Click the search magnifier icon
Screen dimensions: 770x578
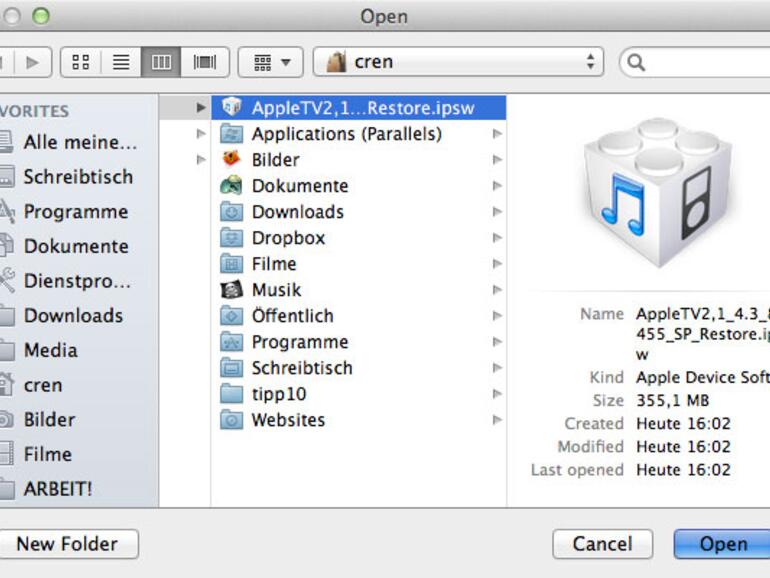pyautogui.click(x=636, y=62)
